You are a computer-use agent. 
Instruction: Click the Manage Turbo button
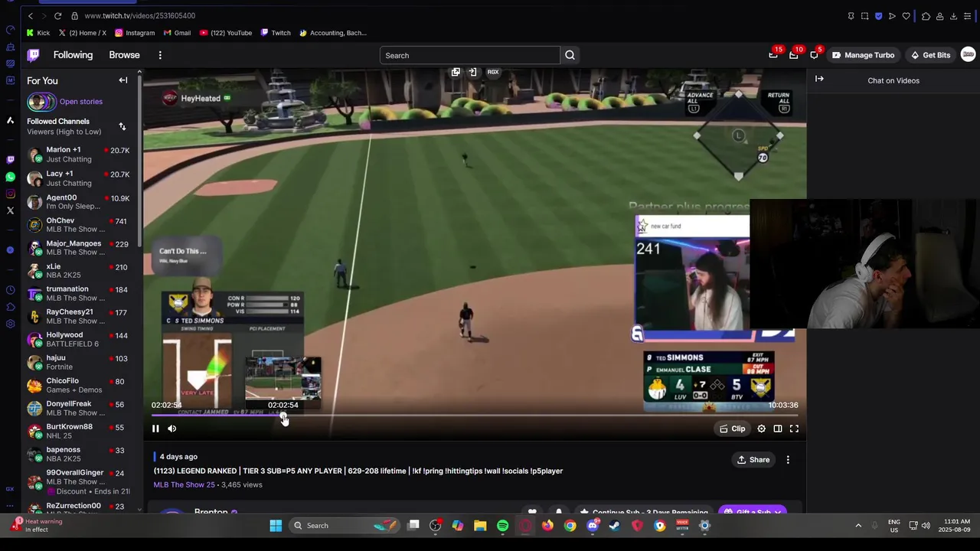863,55
